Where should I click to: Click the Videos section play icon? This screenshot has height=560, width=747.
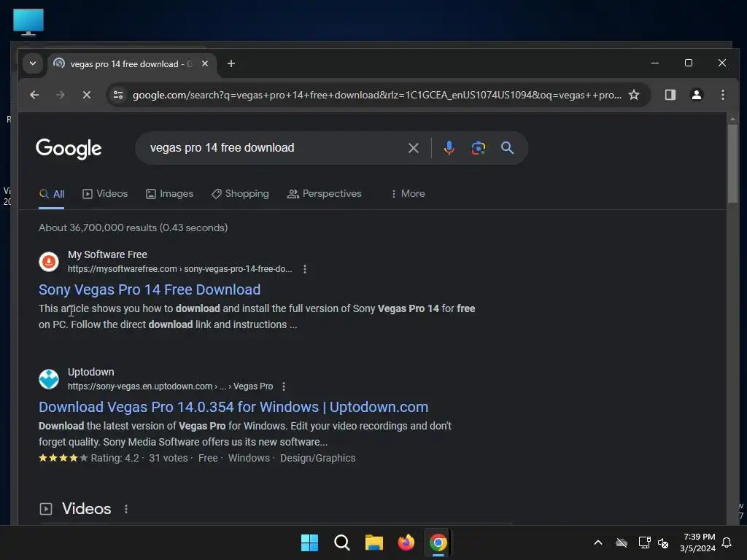pyautogui.click(x=46, y=509)
